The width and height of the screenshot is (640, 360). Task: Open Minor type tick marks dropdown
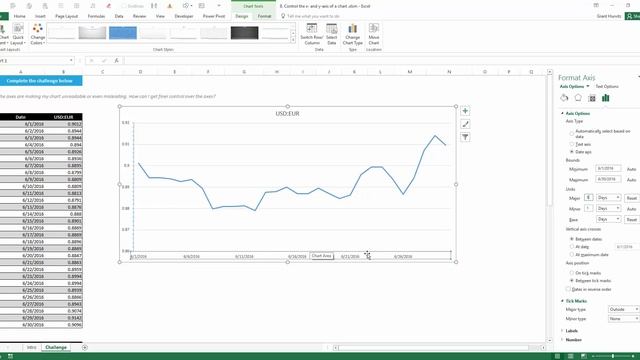[623, 319]
